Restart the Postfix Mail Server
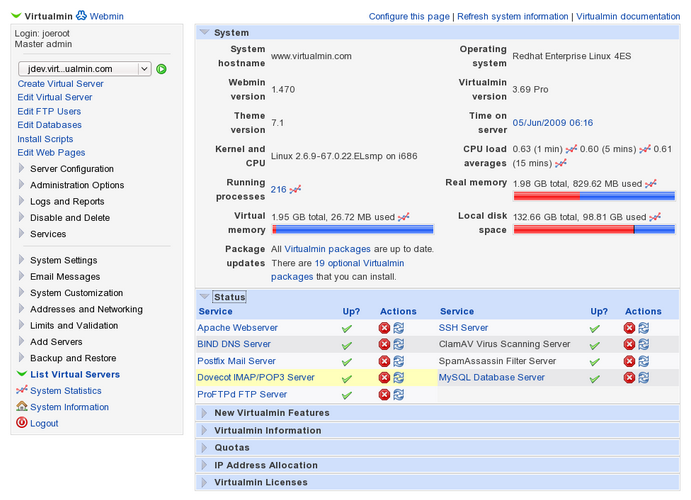The height and width of the screenshot is (500, 691). coord(398,361)
